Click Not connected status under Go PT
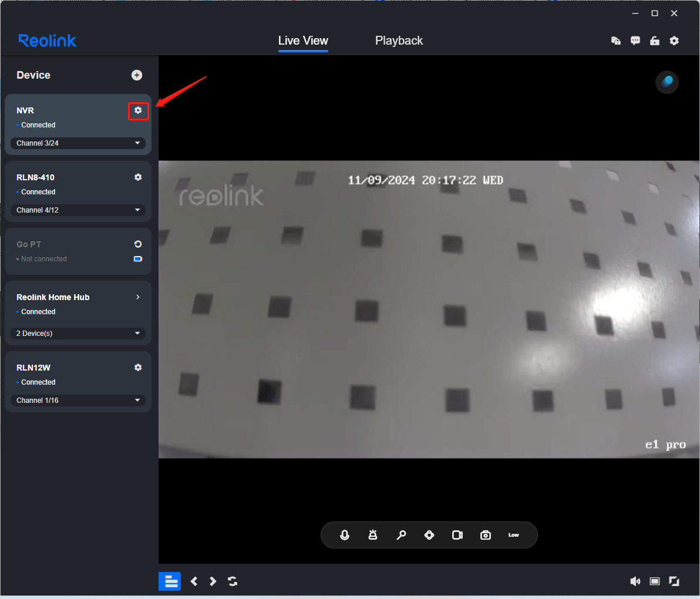 (43, 259)
